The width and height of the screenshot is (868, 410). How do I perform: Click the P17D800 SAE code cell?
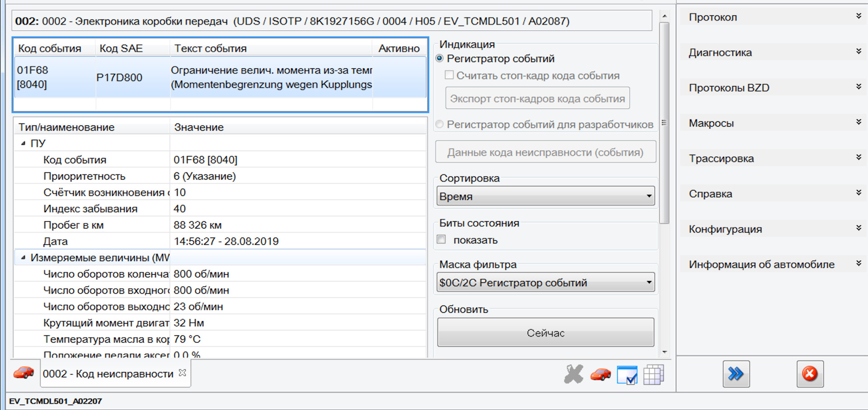click(119, 77)
